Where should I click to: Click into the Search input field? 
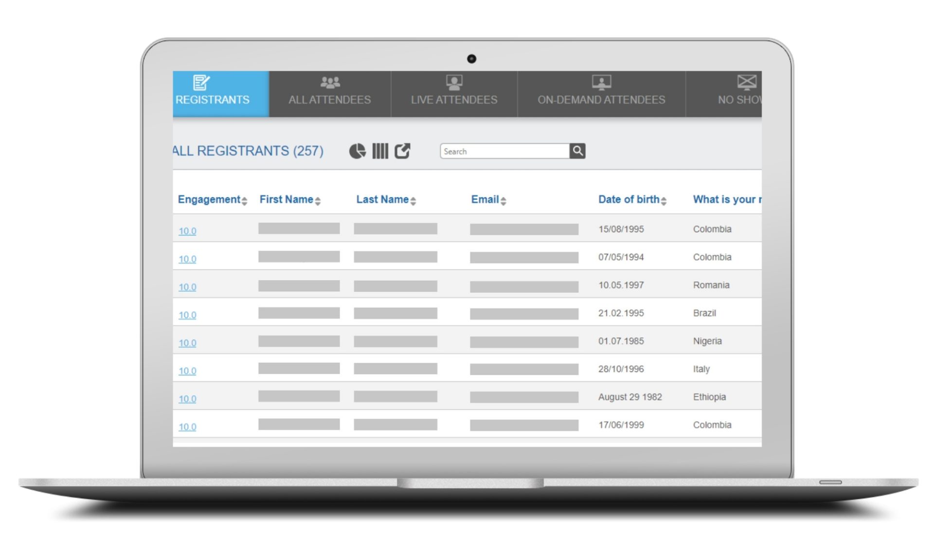504,151
